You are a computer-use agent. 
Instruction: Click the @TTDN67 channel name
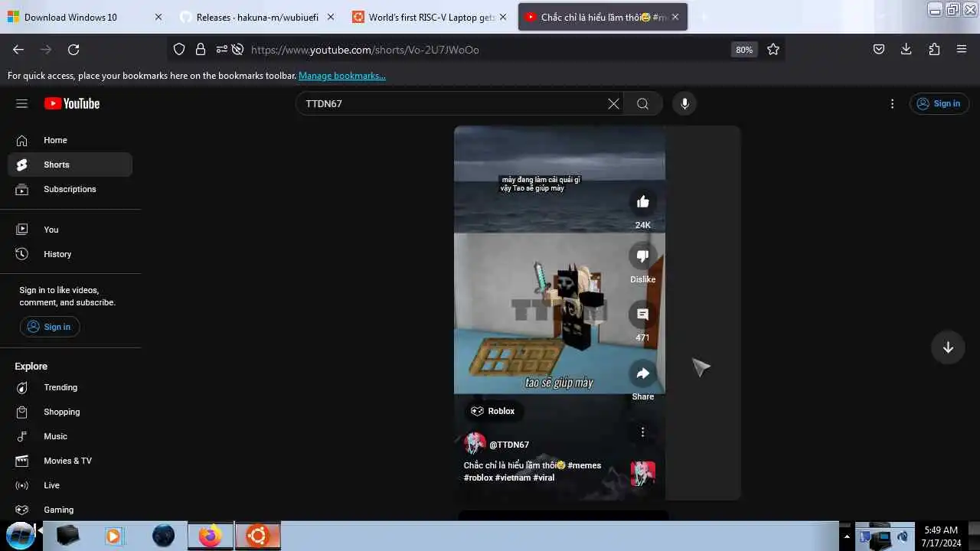[509, 445]
